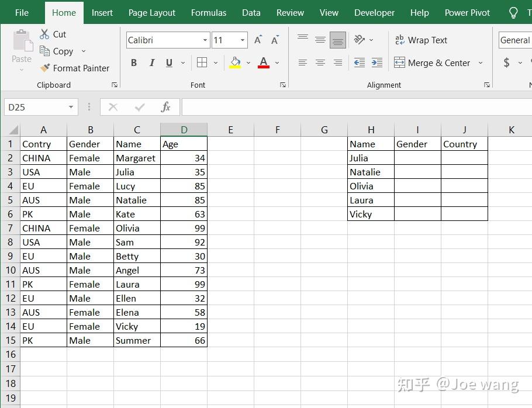Image resolution: width=532 pixels, height=408 pixels.
Task: Click the Orientation text-angle icon
Action: pyautogui.click(x=360, y=40)
